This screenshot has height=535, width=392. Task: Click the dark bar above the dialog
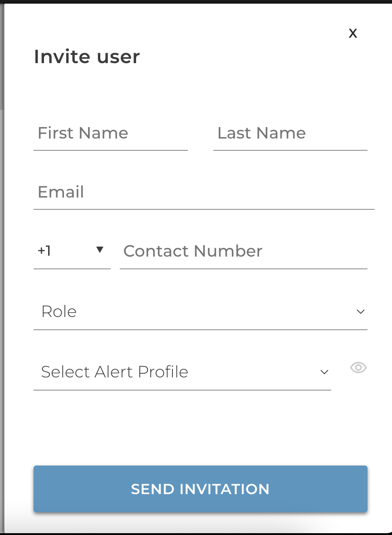pos(196,2)
